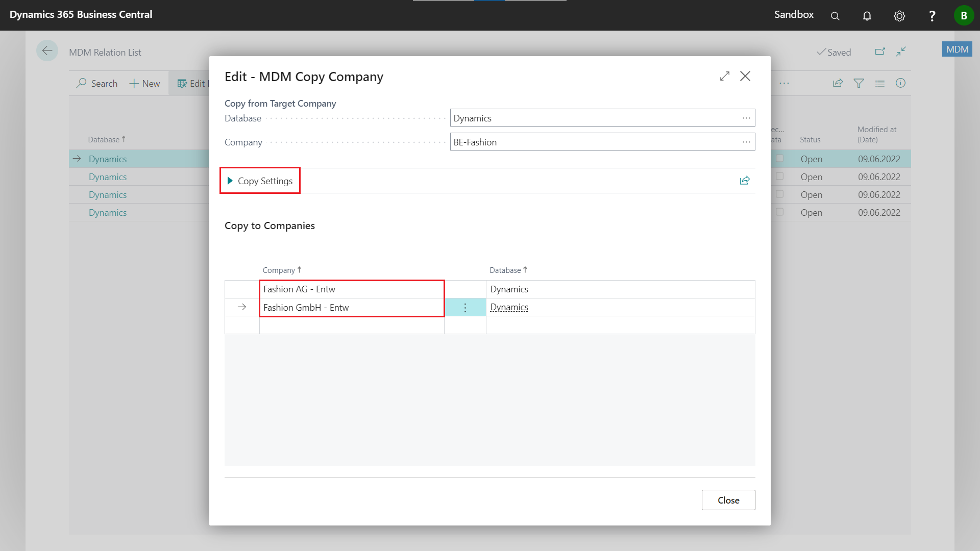Open fourth Dynamics link in relation list
Image resolution: width=980 pixels, height=551 pixels.
(108, 212)
